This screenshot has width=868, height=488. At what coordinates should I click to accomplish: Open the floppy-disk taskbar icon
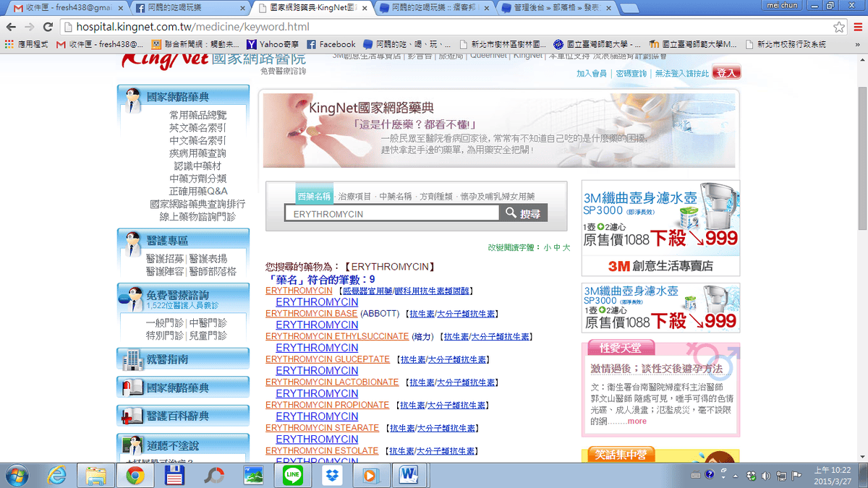[174, 475]
